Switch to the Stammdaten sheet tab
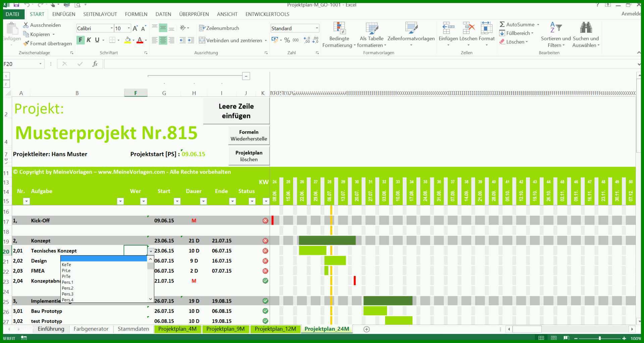This screenshot has height=343, width=644. (133, 329)
